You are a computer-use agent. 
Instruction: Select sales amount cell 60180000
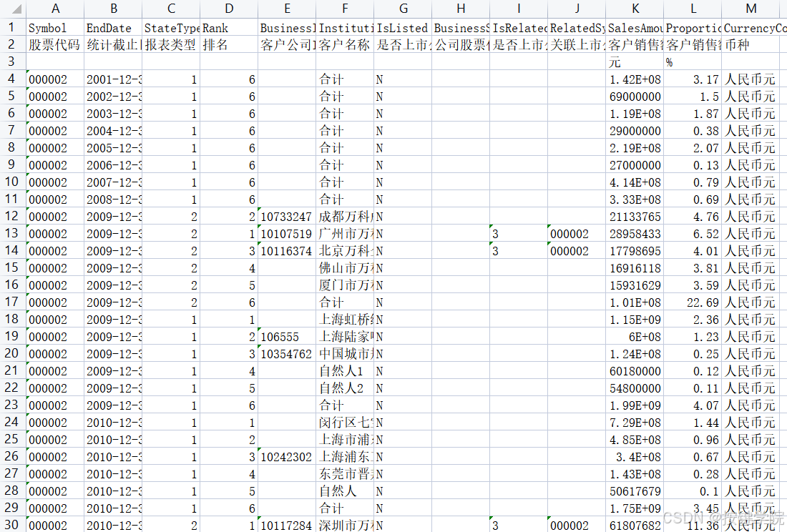(x=635, y=371)
